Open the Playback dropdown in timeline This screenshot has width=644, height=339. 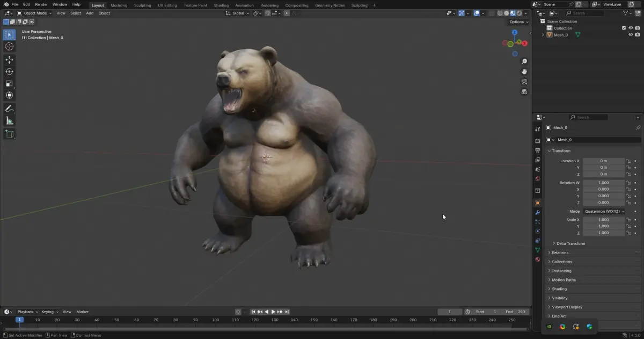coord(27,312)
